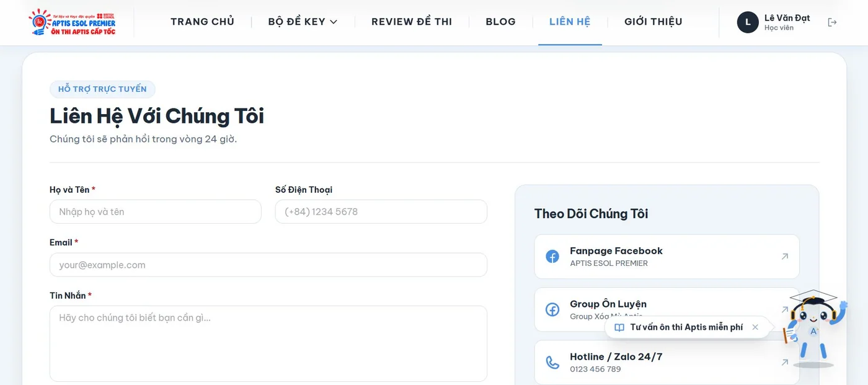Click the Aptis ESOL Premier logo
The height and width of the screenshot is (385, 868).
[x=72, y=22]
